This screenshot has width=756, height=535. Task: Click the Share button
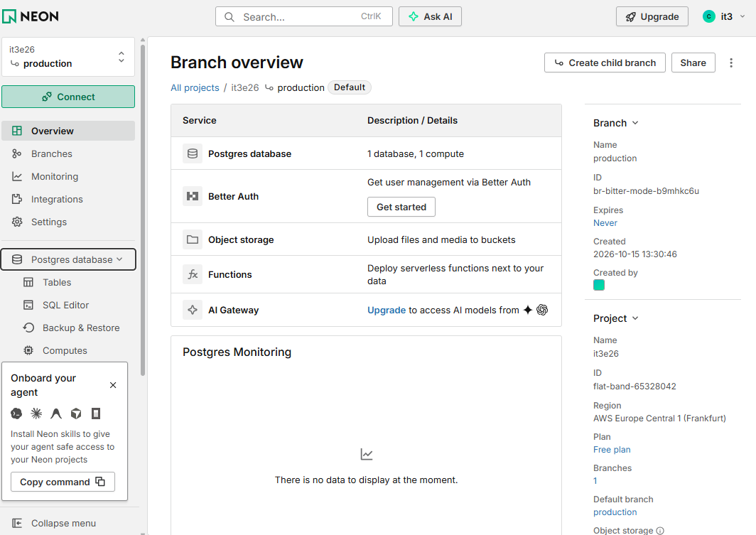click(x=693, y=63)
